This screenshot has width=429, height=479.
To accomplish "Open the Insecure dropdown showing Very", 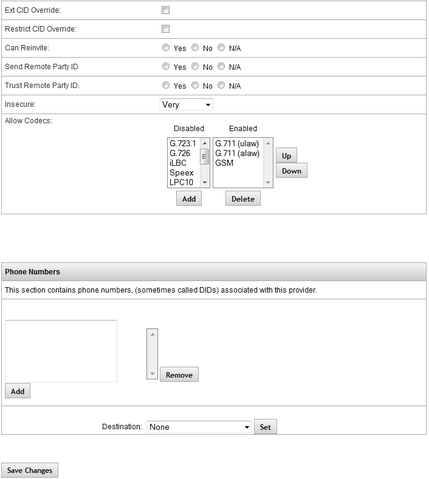I will tap(186, 105).
